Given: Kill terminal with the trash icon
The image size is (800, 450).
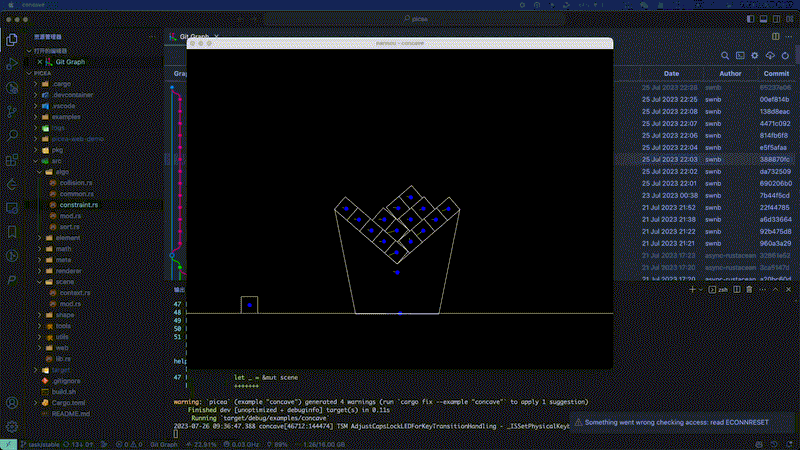Looking at the screenshot, I should pyautogui.click(x=749, y=288).
